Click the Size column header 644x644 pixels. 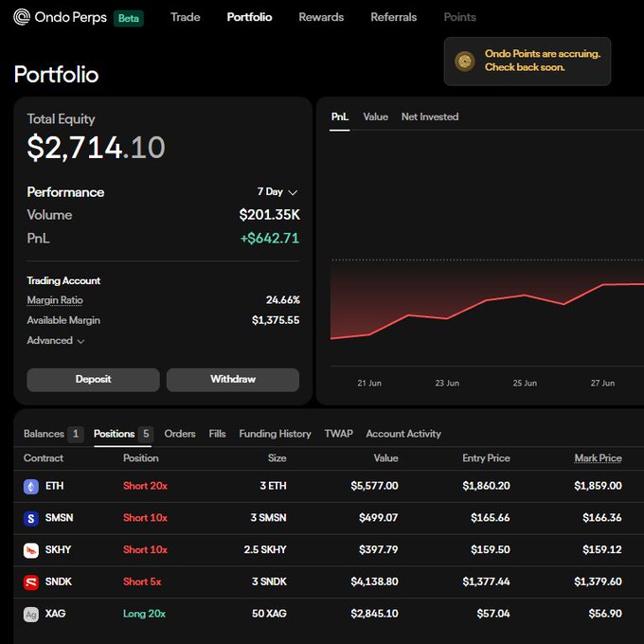[277, 458]
